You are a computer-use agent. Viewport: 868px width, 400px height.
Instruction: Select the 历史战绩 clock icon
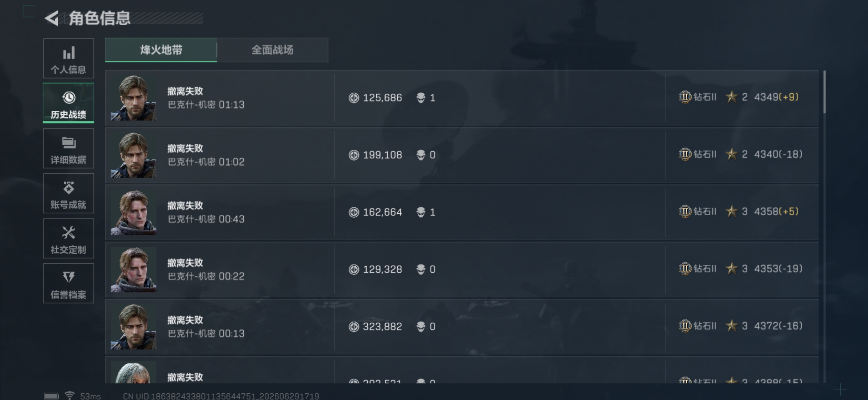pyautogui.click(x=69, y=98)
